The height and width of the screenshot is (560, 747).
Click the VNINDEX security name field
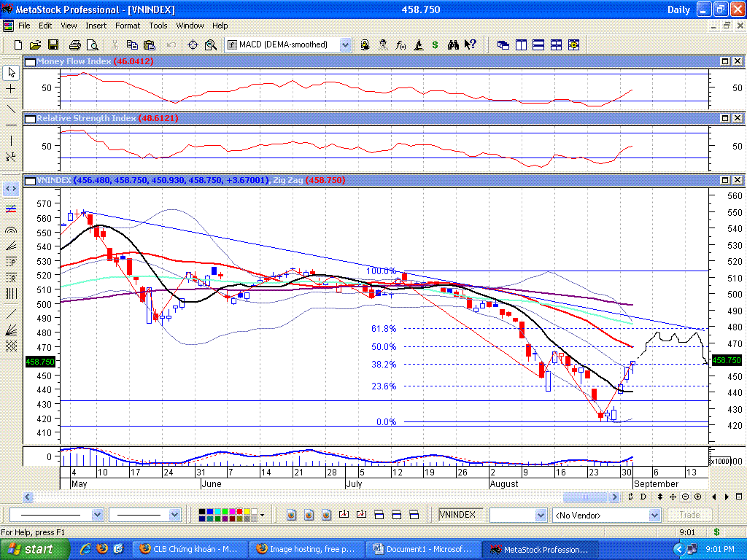461,515
